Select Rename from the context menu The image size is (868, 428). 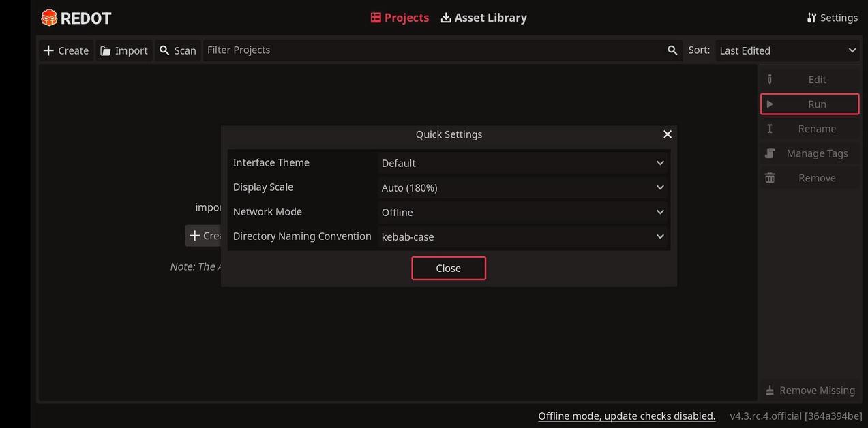tap(817, 128)
